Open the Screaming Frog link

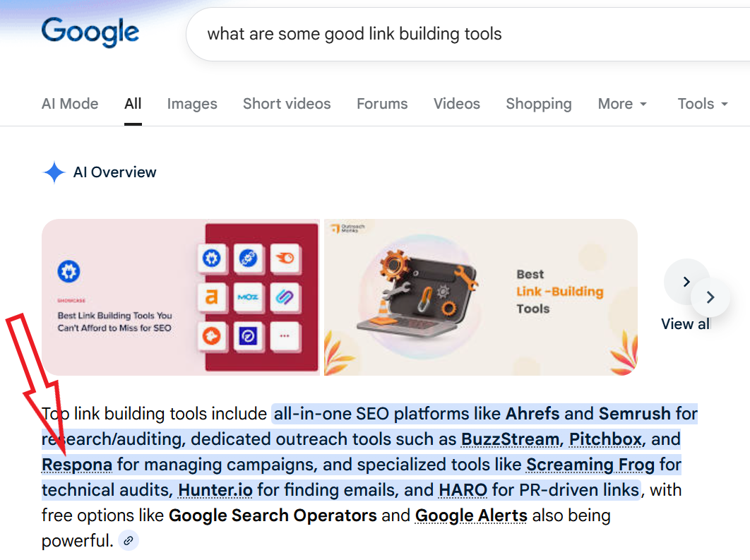[590, 465]
